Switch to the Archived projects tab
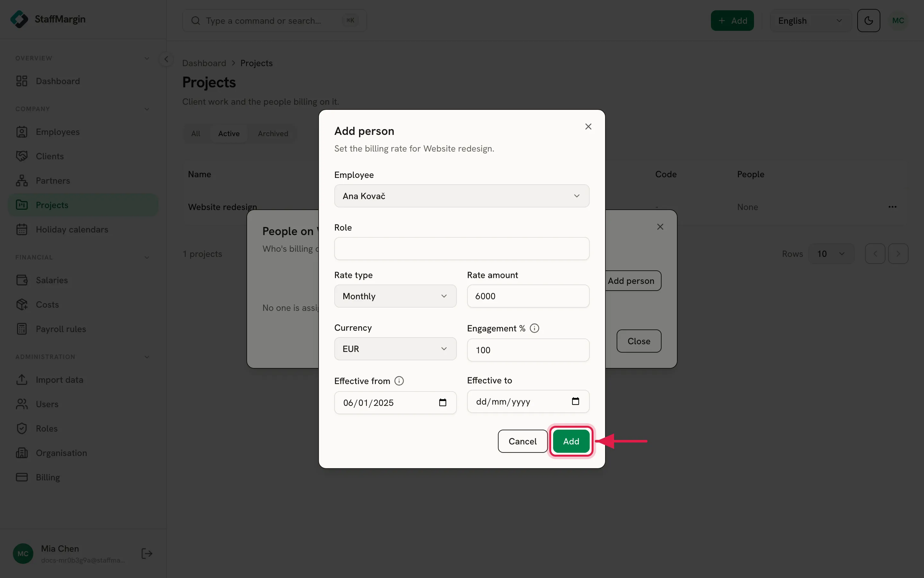The width and height of the screenshot is (924, 578). 273,134
